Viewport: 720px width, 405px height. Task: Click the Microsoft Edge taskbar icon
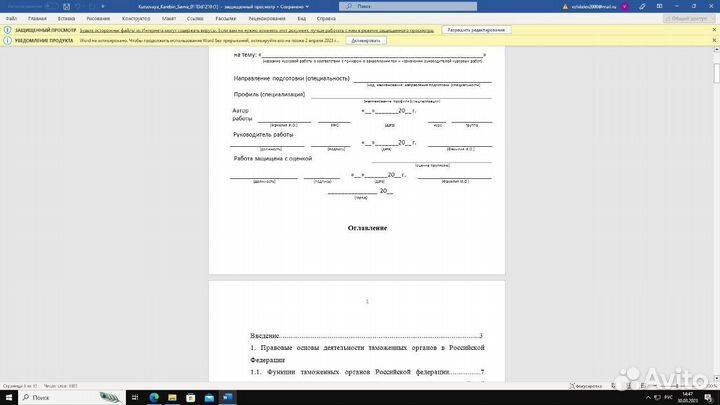[x=155, y=397]
